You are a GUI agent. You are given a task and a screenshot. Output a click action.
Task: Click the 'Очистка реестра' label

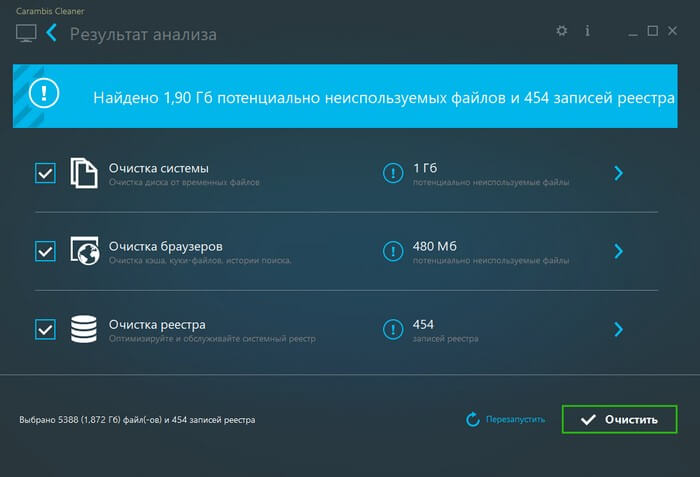tap(157, 325)
